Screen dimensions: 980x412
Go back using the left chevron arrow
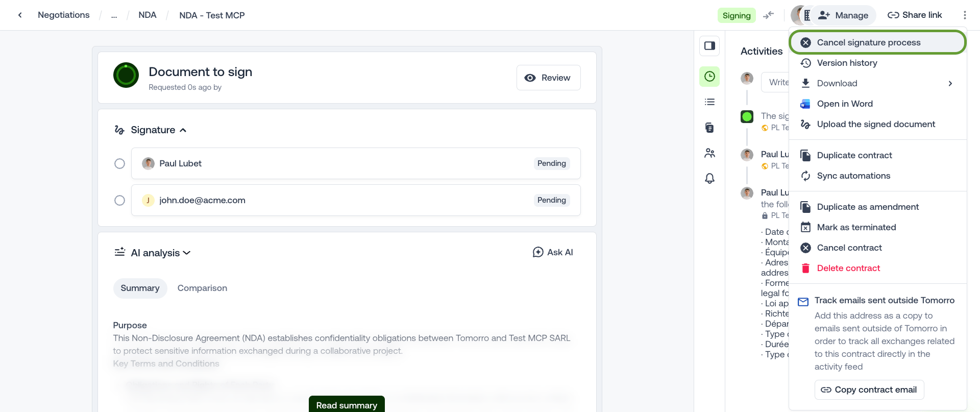tap(20, 15)
